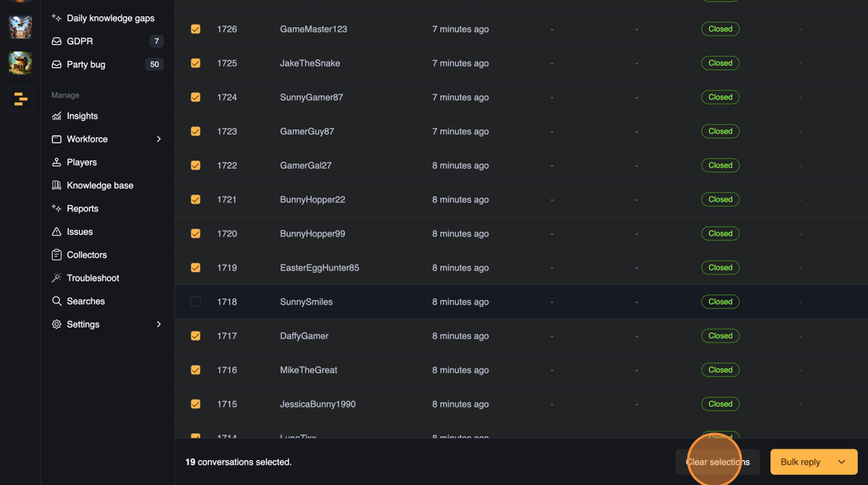This screenshot has height=485, width=868.
Task: Uncheck conversation 1722 GamerGal27
Action: coord(195,166)
